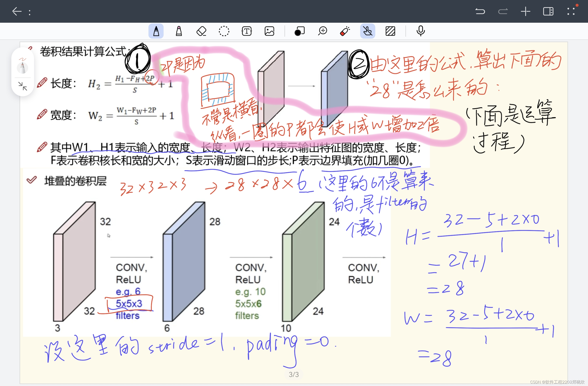Open the Shapes tool
The image size is (588, 386).
click(299, 31)
